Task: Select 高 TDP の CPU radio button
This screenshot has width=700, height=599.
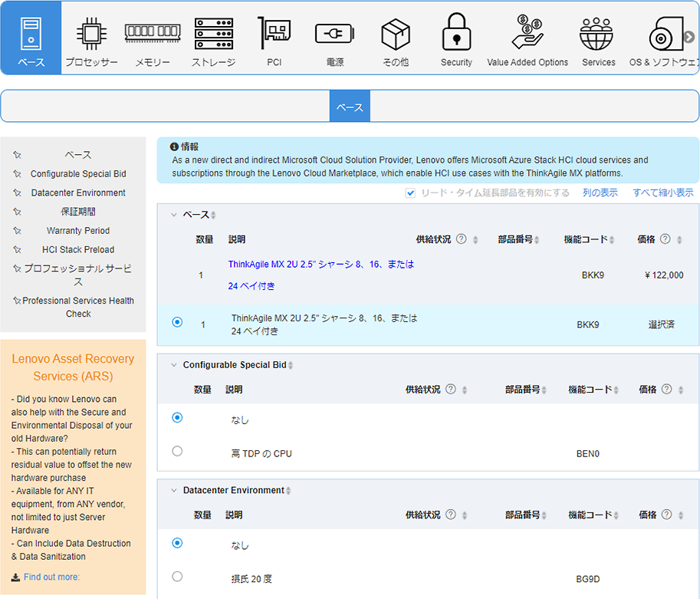Action: click(177, 451)
